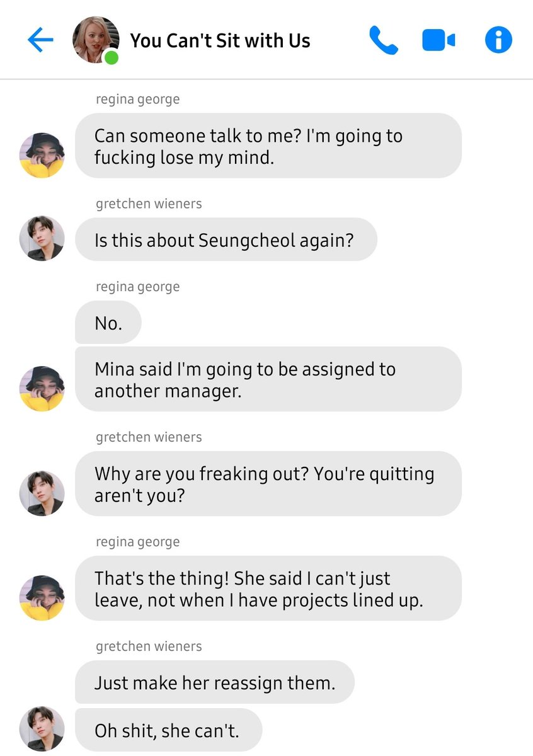Tap gretchen wieners' avatar next to "Oh shit, she can't."
This screenshot has width=533, height=756.
point(42,729)
